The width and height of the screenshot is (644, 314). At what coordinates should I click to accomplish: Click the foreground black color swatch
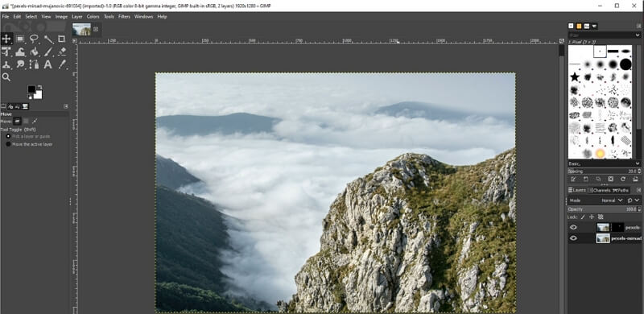coord(31,89)
